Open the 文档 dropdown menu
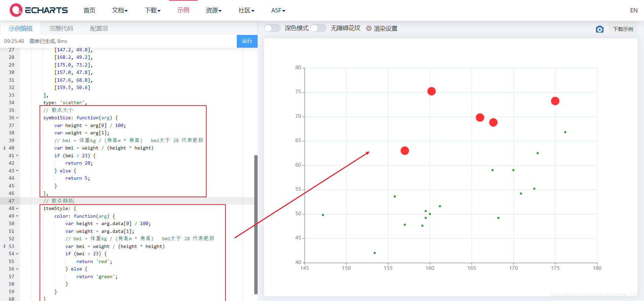 (120, 10)
